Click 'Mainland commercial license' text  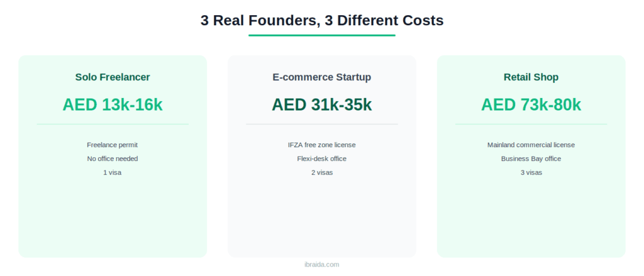click(531, 145)
